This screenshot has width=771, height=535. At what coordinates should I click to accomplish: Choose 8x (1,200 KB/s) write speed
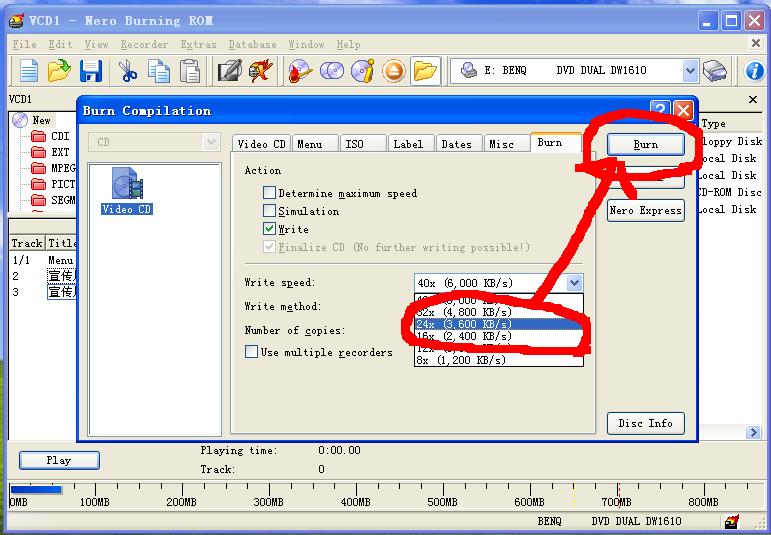coord(499,360)
